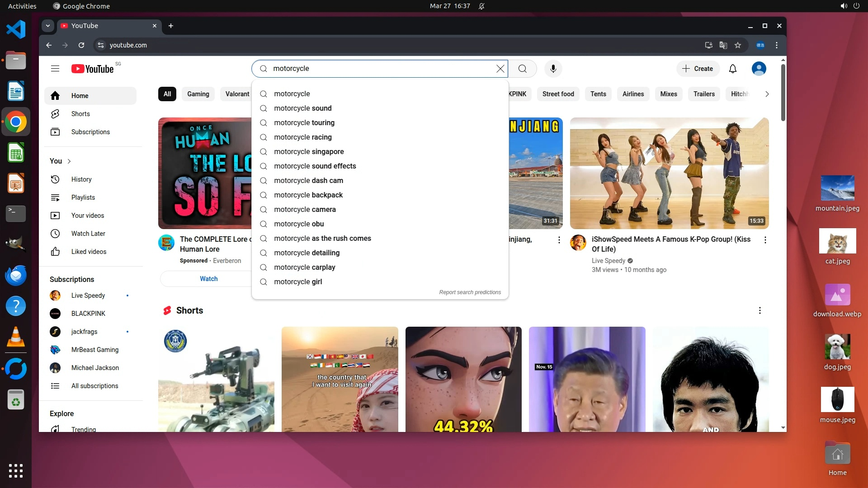Open Watch Later in sidebar
This screenshot has height=488, width=868.
(88, 234)
